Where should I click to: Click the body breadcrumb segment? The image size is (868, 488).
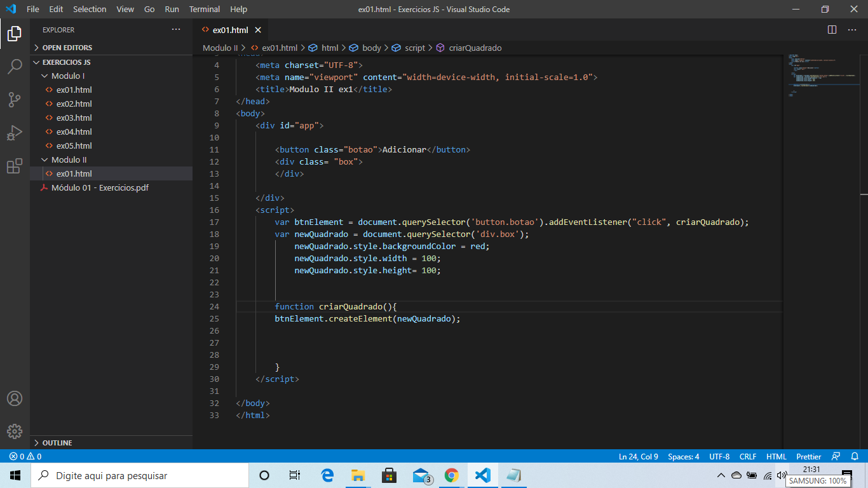pyautogui.click(x=365, y=48)
